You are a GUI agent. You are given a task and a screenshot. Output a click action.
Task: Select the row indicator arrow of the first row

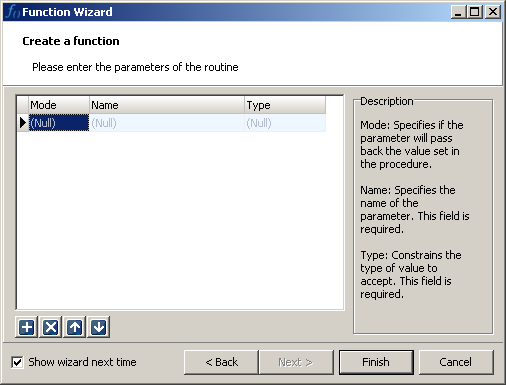[x=23, y=123]
